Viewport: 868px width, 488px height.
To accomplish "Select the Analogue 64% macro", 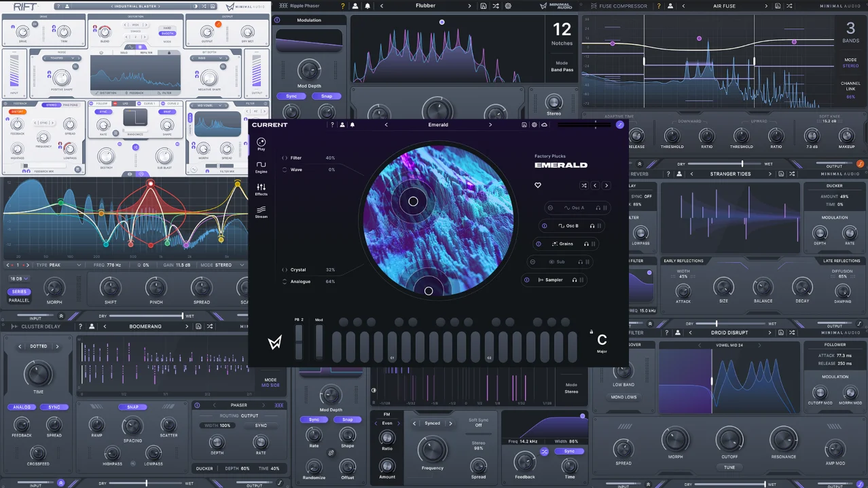I will (x=309, y=282).
